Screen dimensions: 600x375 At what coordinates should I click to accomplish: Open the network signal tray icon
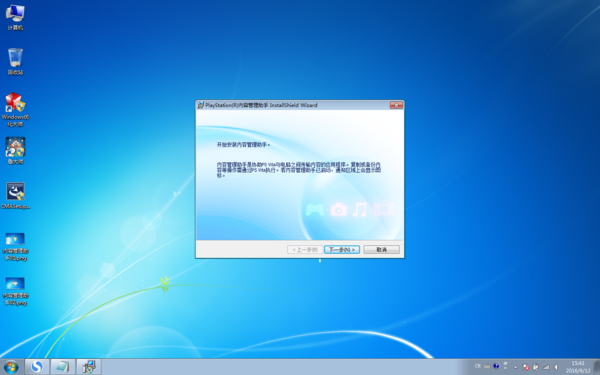coord(546,367)
